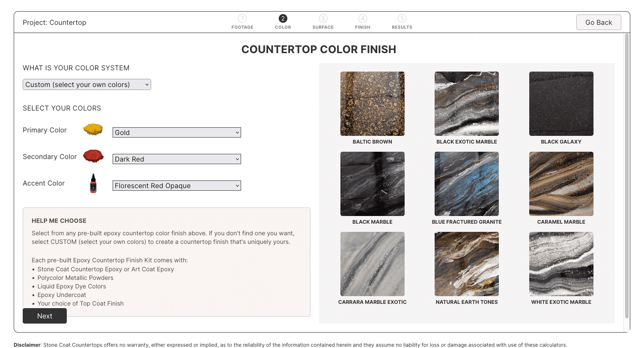Screen dimensions: 644x348
Task: Open the color system dropdown
Action: click(86, 84)
